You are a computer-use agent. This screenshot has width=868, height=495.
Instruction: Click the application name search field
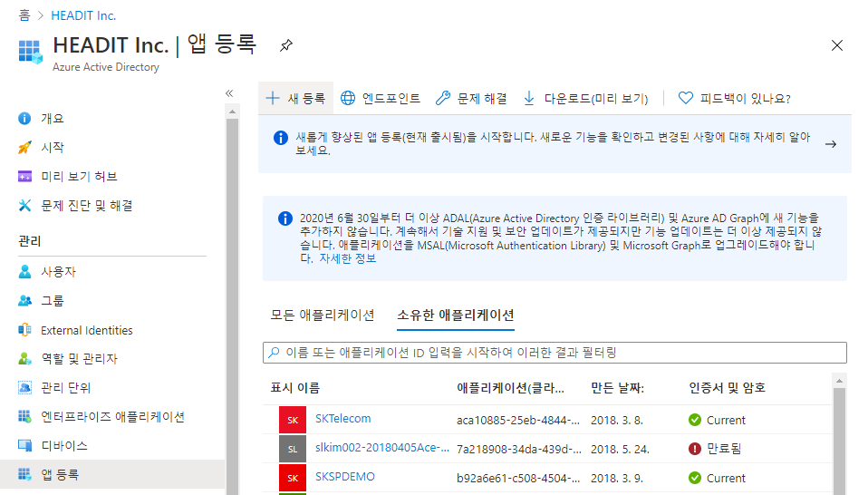click(x=555, y=353)
